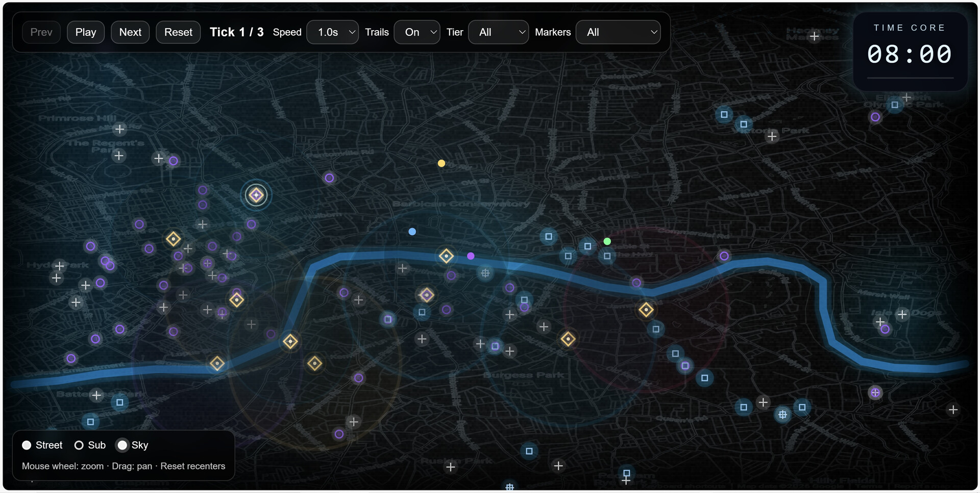Image resolution: width=980 pixels, height=493 pixels.
Task: Select the haloed gold diamond marker near Regent's Park
Action: coord(256,194)
